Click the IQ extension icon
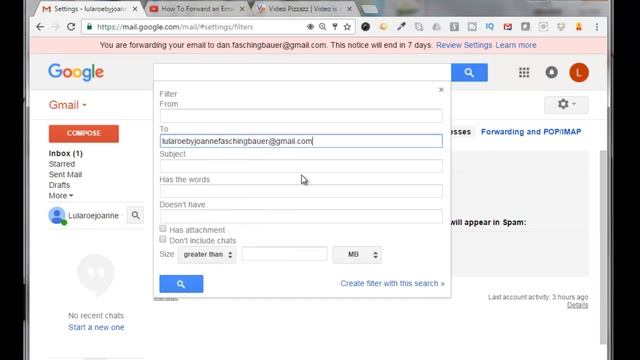This screenshot has width=640, height=360. 489,27
